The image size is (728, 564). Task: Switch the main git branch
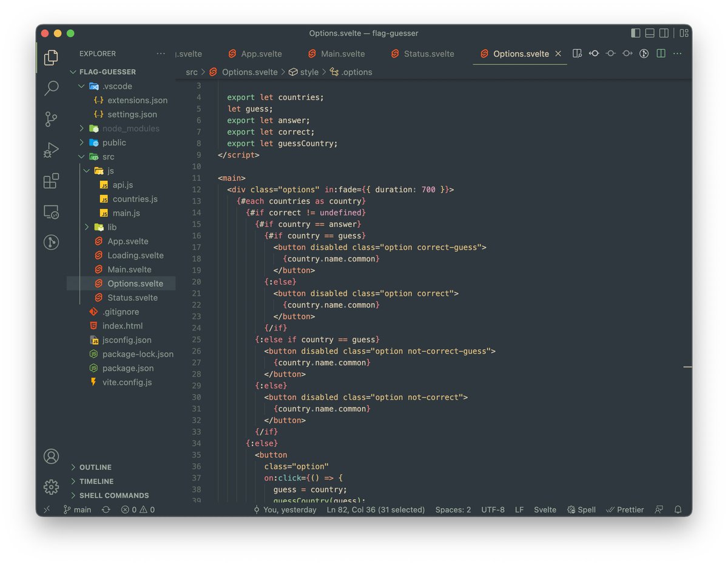(x=77, y=510)
